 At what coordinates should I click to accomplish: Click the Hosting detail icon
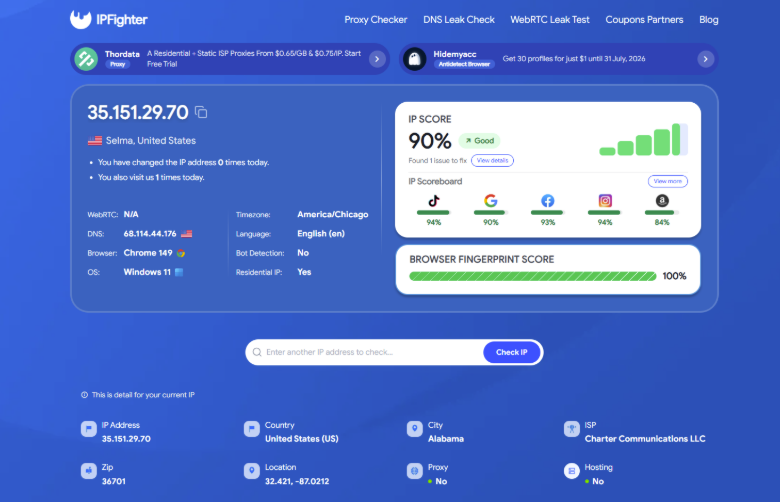(x=572, y=471)
